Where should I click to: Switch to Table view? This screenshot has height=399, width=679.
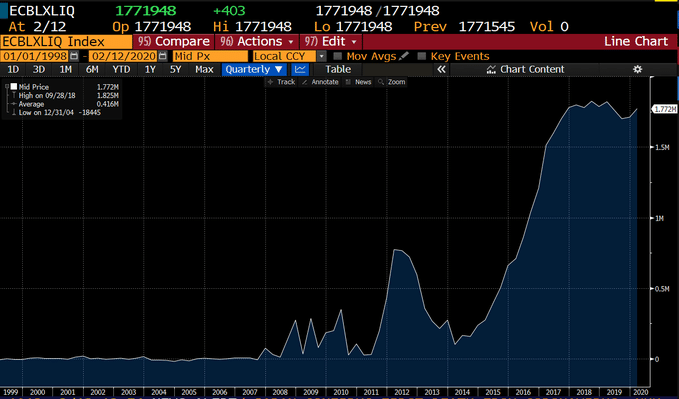[338, 69]
